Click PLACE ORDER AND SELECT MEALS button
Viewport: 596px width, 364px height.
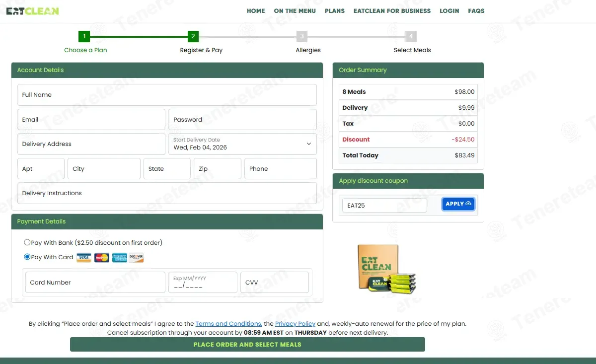coord(247,345)
